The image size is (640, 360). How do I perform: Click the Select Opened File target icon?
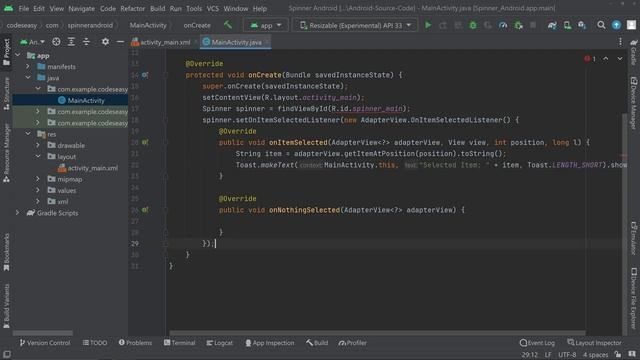point(56,42)
